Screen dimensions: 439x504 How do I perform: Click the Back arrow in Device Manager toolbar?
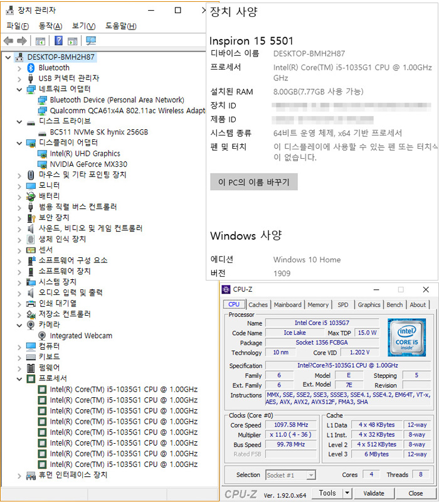pos(8,41)
